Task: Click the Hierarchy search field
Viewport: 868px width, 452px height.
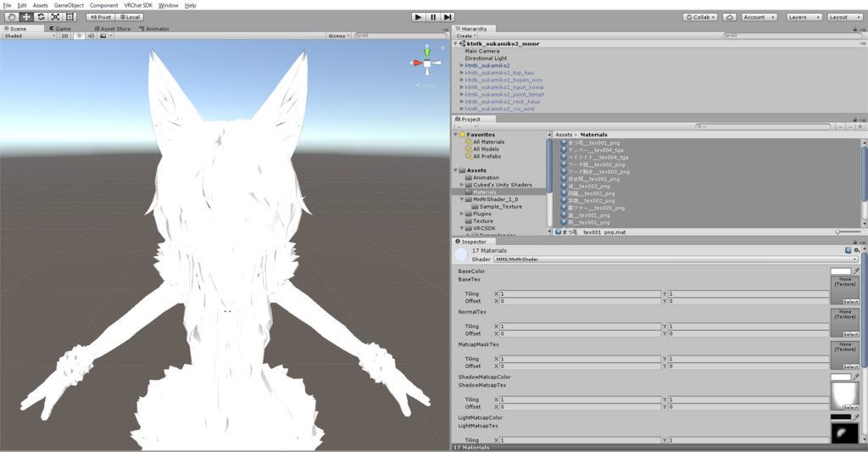Action: click(x=791, y=36)
